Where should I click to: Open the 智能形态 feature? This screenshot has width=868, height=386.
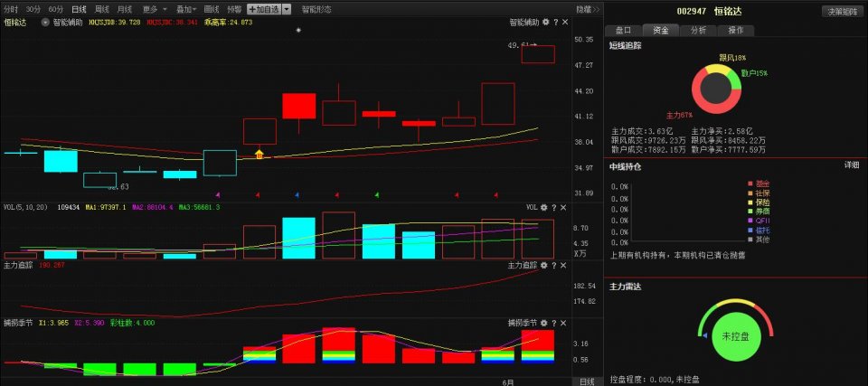(316, 9)
